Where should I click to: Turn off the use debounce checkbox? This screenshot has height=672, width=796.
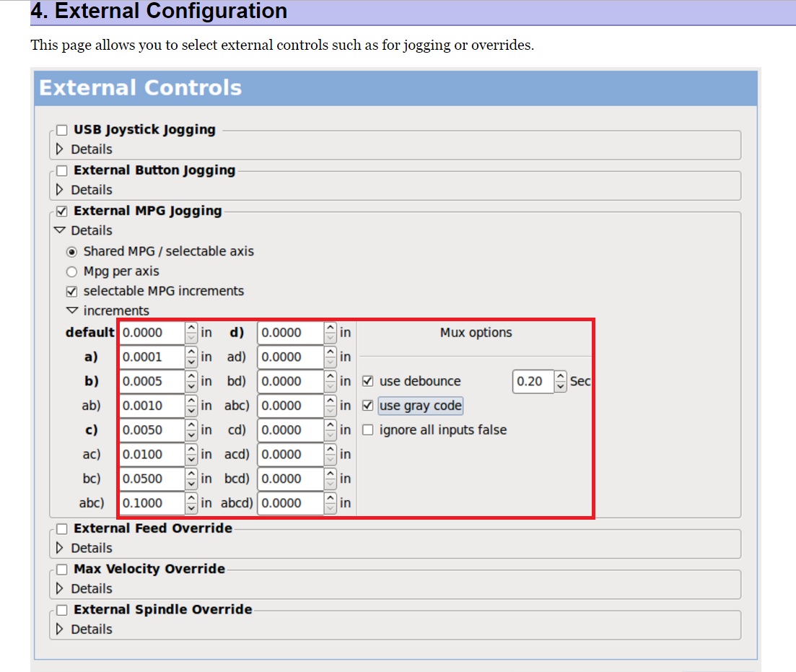tap(368, 381)
